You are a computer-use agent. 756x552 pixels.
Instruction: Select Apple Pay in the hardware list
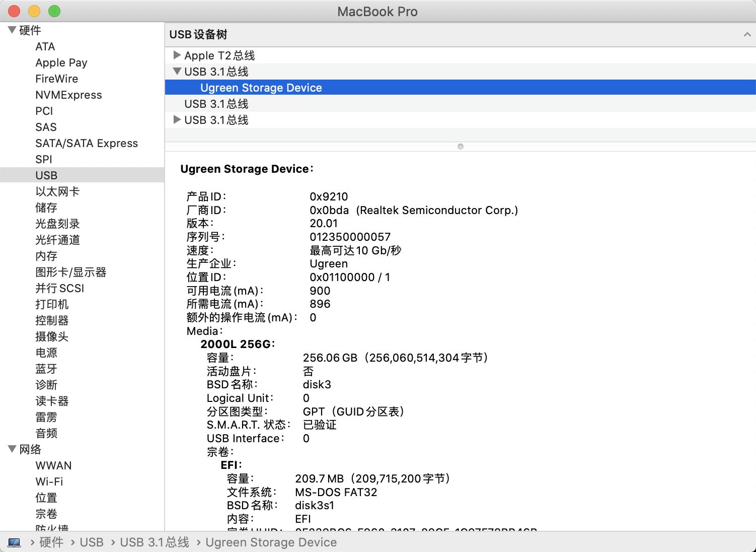click(61, 62)
